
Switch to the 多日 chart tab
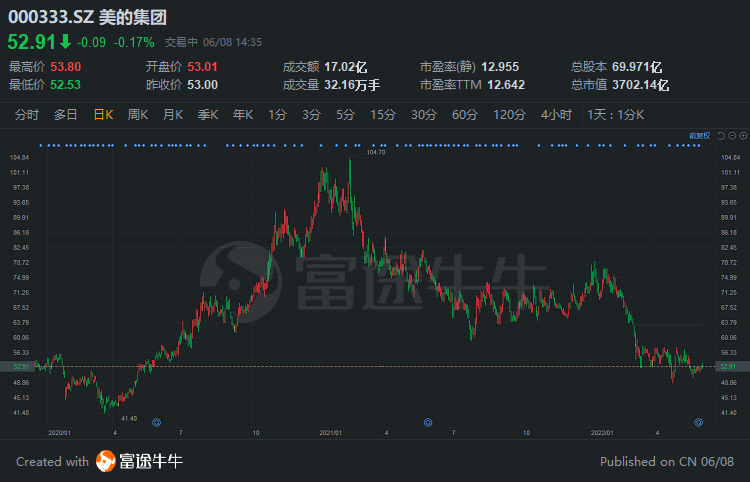point(66,115)
